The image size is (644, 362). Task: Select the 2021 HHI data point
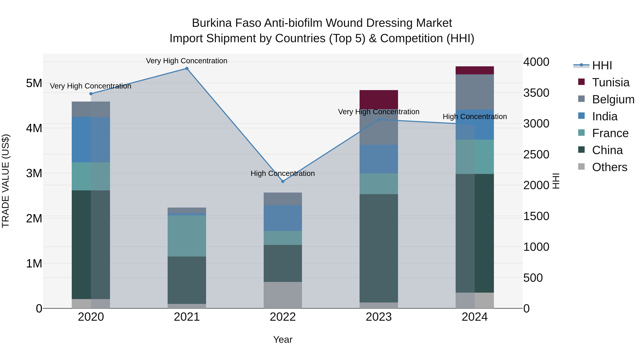187,68
